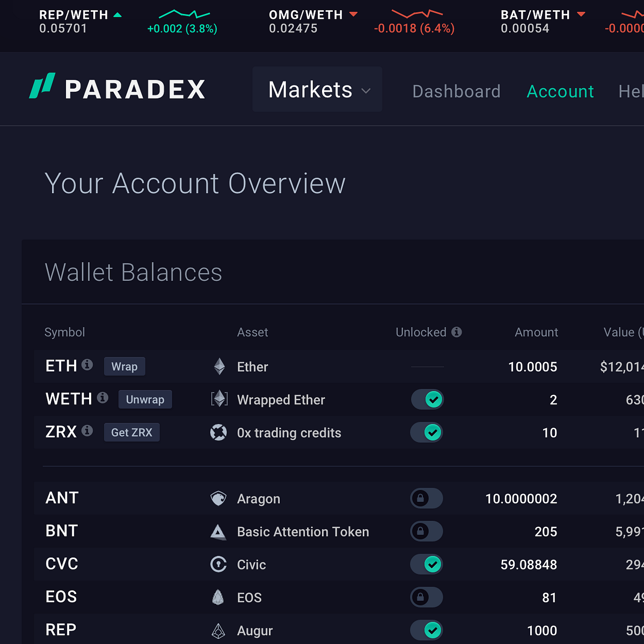Click the Ether diamond asset icon

pos(219,367)
